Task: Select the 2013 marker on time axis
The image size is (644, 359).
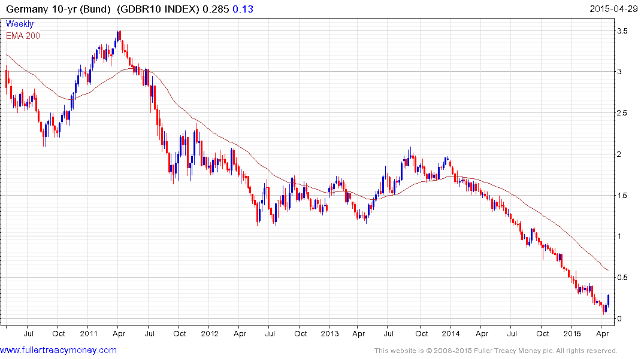Action: [x=330, y=333]
